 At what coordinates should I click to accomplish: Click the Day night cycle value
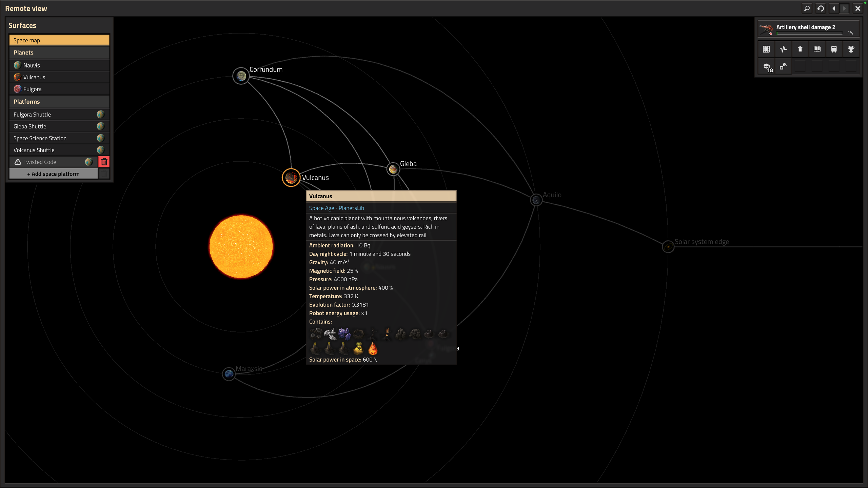point(380,254)
